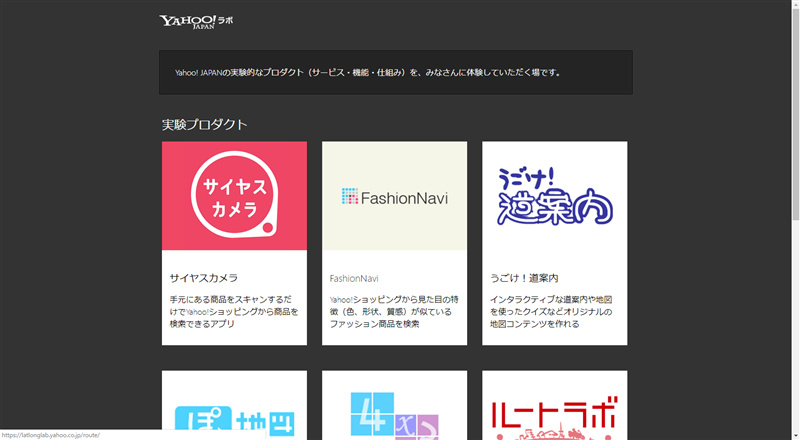
Task: Open the ルートラボ red logo card
Action: coord(555,405)
